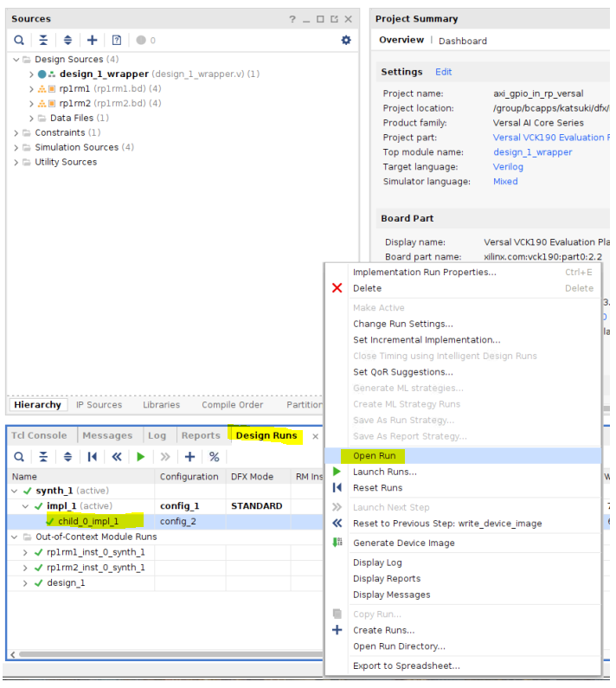Switch to Dashboard in Project Summary
This screenshot has width=616, height=688.
[x=463, y=41]
